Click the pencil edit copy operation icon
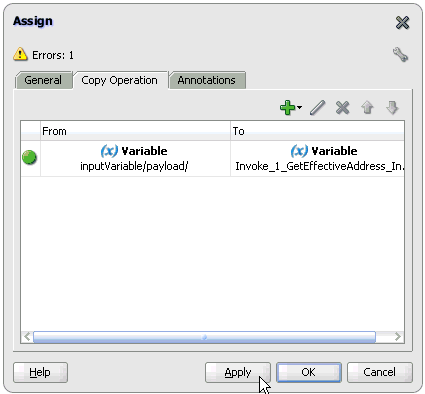The width and height of the screenshot is (425, 394). point(317,108)
